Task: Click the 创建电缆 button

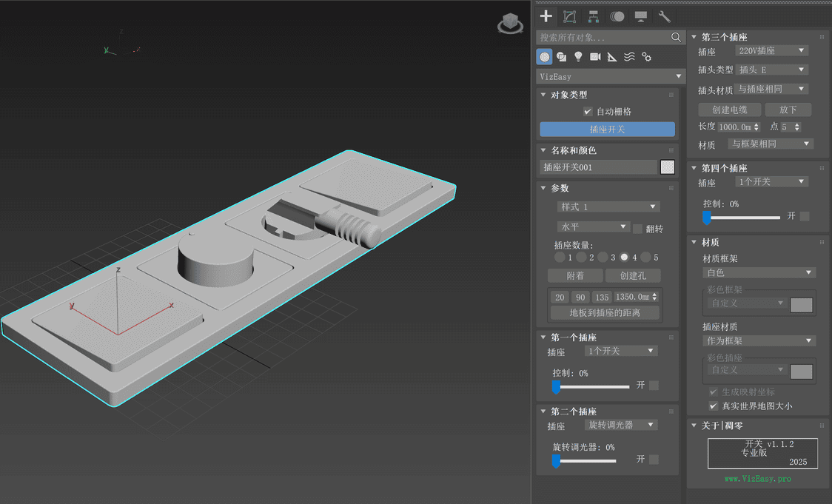Action: click(729, 110)
